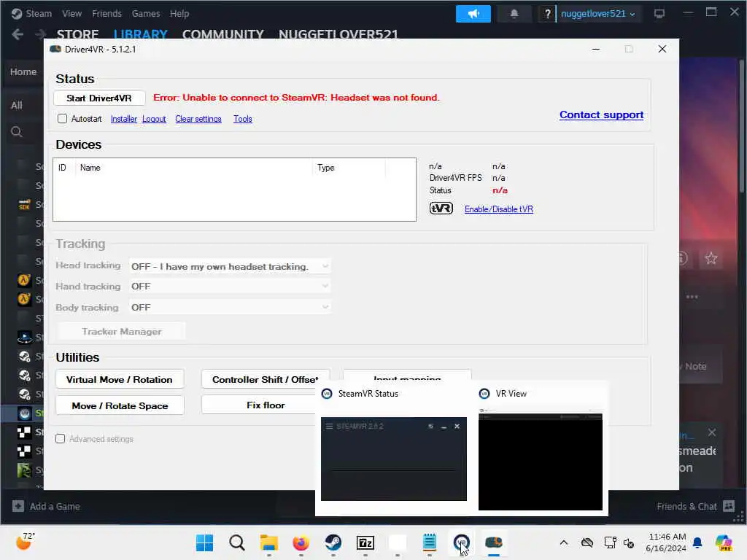Screen dimensions: 747x560
Task: Toggle the Autostart checkbox
Action: click(x=63, y=119)
